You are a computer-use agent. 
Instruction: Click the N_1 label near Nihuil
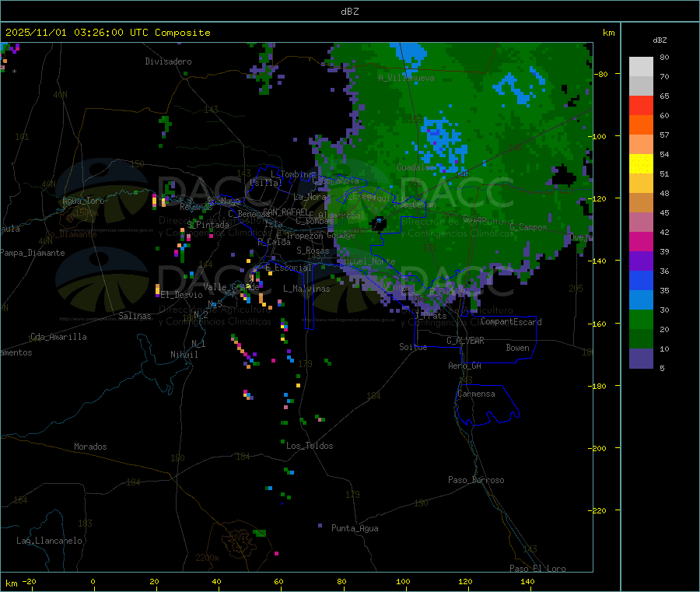198,343
